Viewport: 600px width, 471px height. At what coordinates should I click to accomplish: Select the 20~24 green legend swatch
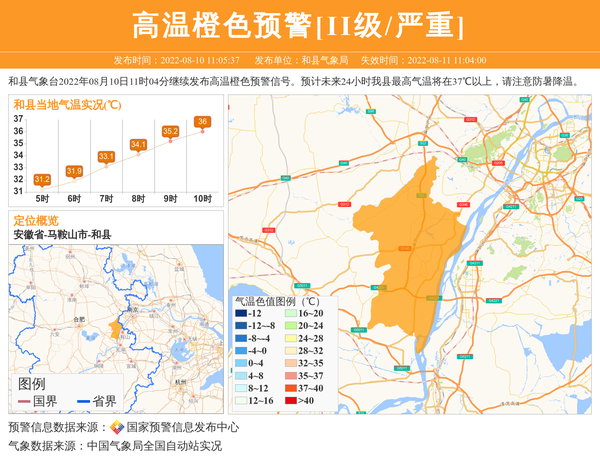[289, 326]
